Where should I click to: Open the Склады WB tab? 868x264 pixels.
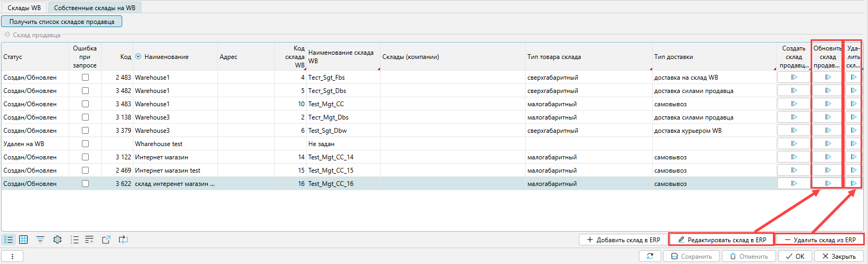tap(24, 7)
